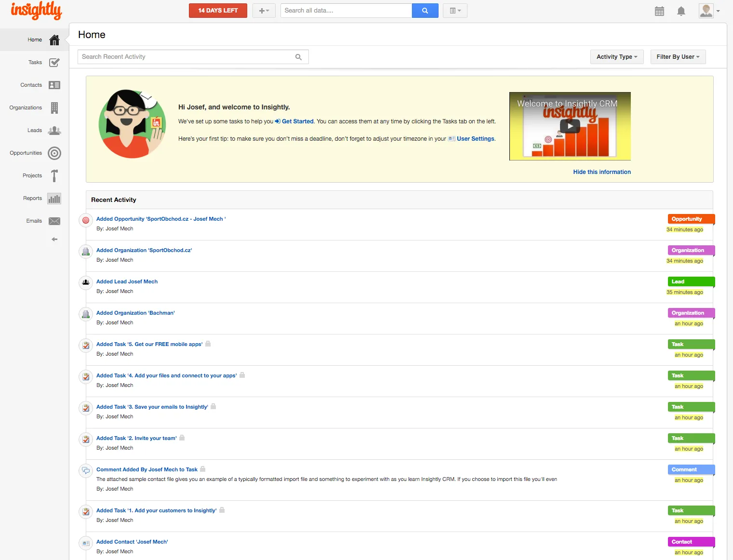
Task: Expand the Filter By User dropdown
Action: click(x=678, y=57)
